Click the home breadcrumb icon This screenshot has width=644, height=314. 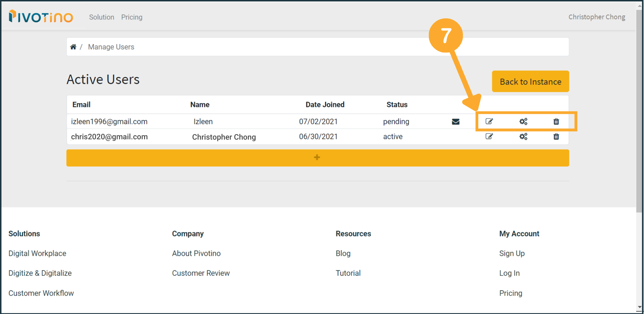(x=73, y=47)
